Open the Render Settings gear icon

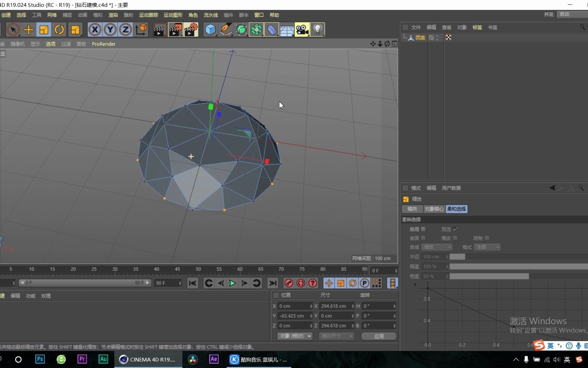click(191, 30)
